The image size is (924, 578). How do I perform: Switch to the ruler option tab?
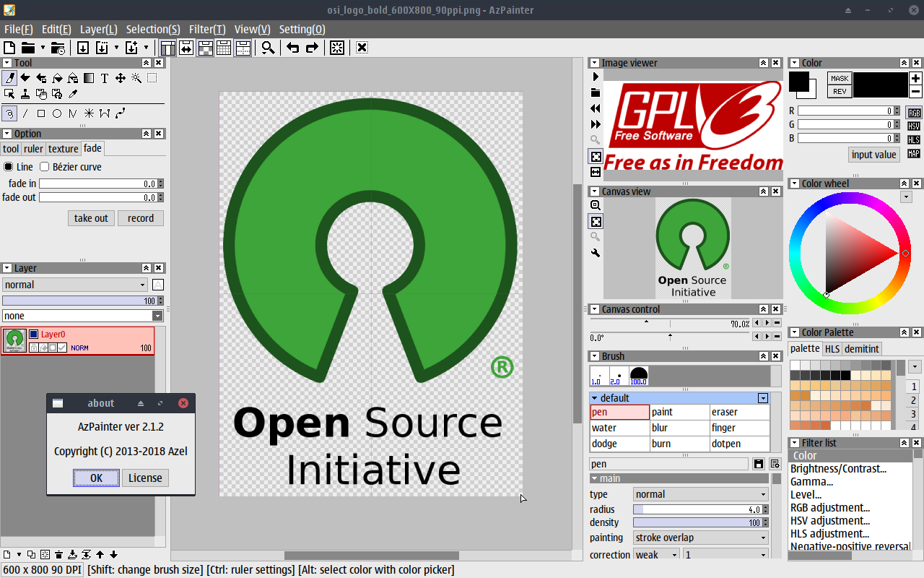(x=33, y=149)
